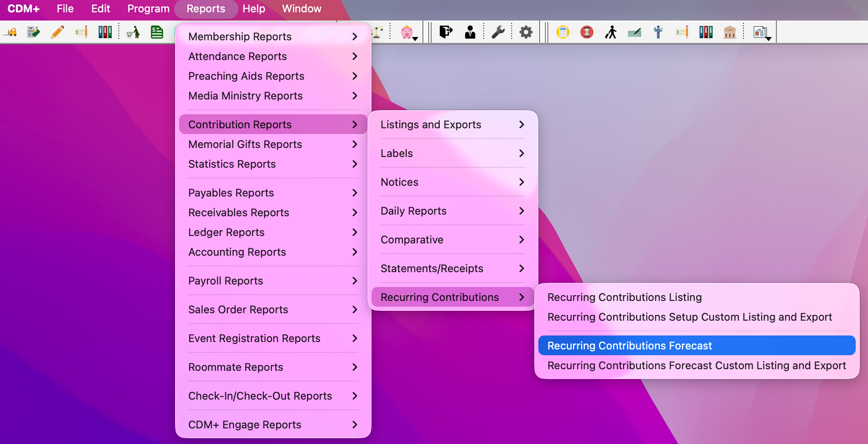868x444 pixels.
Task: Open the Window menu
Action: (x=302, y=9)
